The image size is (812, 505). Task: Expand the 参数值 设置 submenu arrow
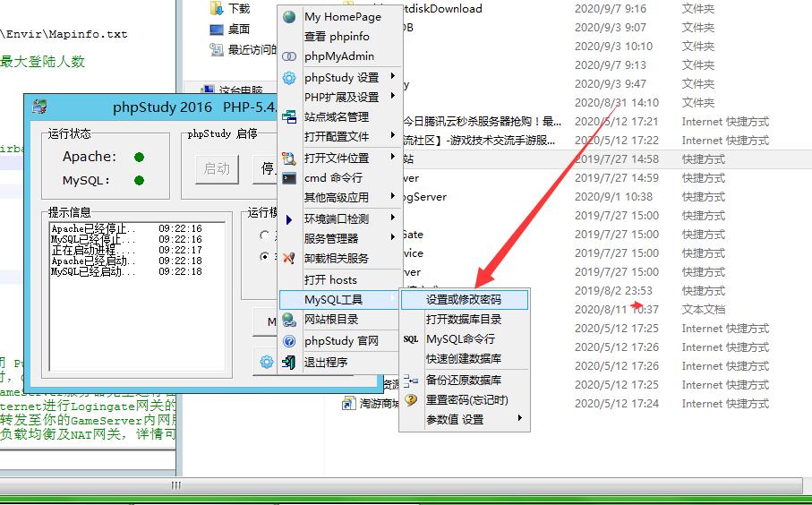click(520, 418)
